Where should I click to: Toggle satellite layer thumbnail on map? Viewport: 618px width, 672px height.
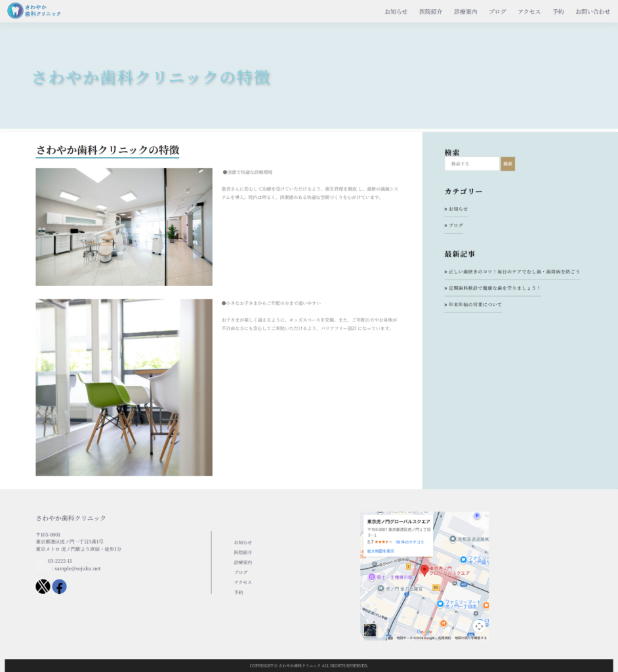click(x=371, y=630)
